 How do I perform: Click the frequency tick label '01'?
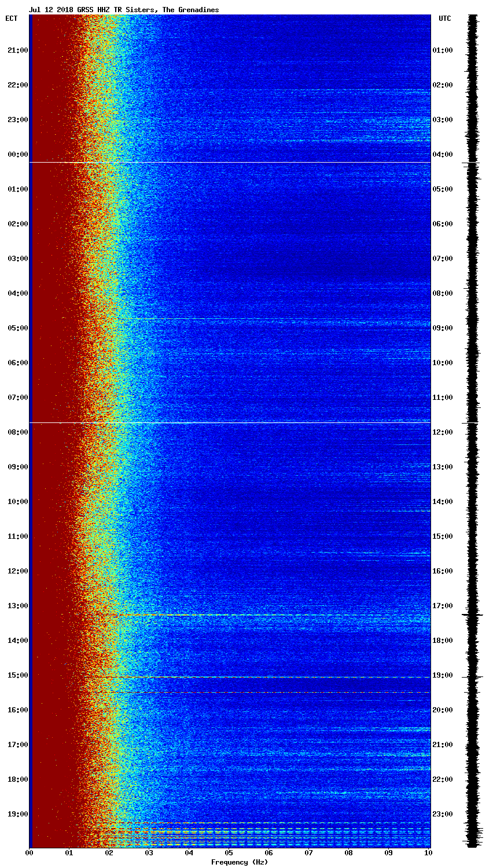[69, 853]
